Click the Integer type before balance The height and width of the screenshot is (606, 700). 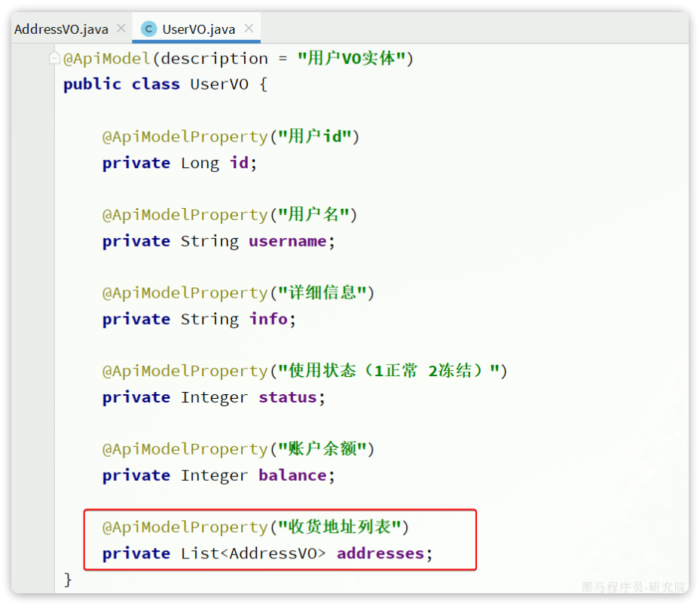click(x=214, y=476)
